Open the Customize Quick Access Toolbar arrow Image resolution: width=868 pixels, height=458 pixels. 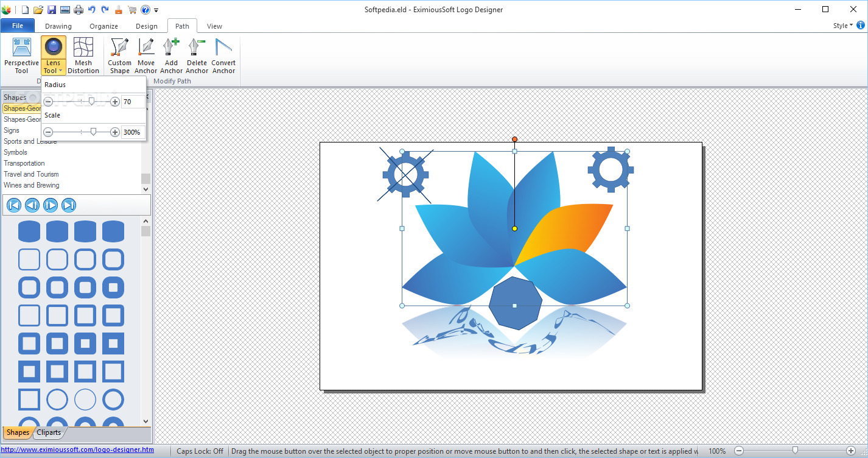point(156,10)
